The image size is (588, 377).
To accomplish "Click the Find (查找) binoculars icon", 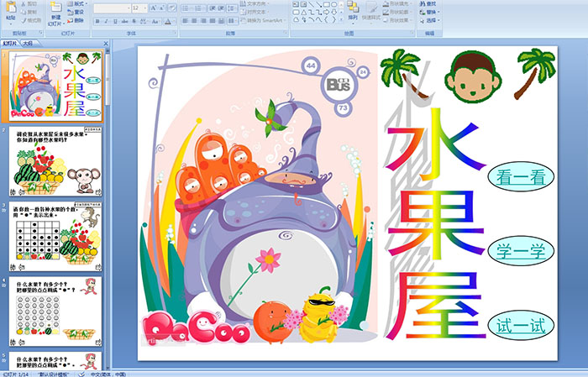I will click(x=423, y=3).
